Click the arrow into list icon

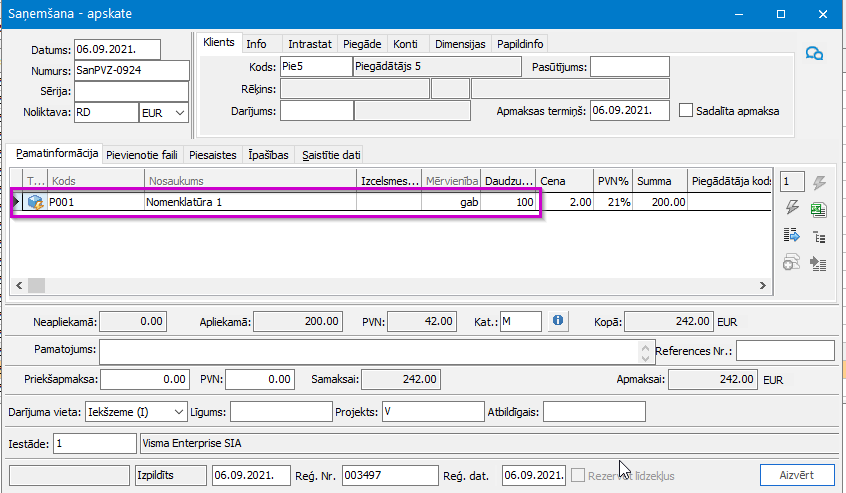(818, 263)
